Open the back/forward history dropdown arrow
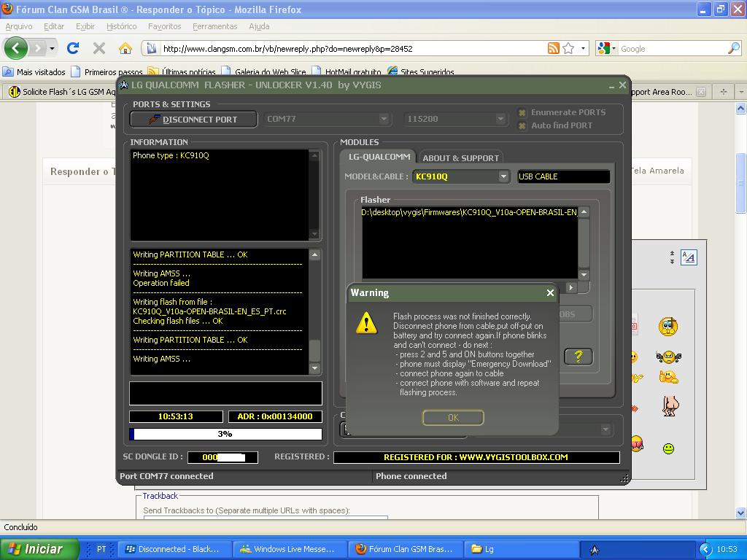Screen dimensions: 747x560 [x=52, y=48]
